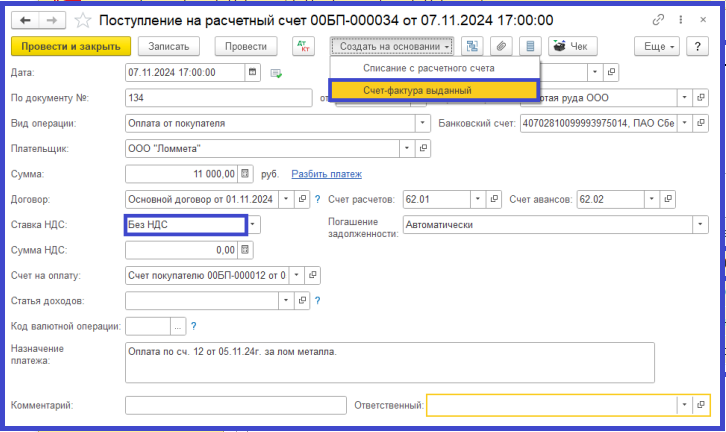Open calendar picker for Дата field
The image size is (726, 432).
coord(252,72)
